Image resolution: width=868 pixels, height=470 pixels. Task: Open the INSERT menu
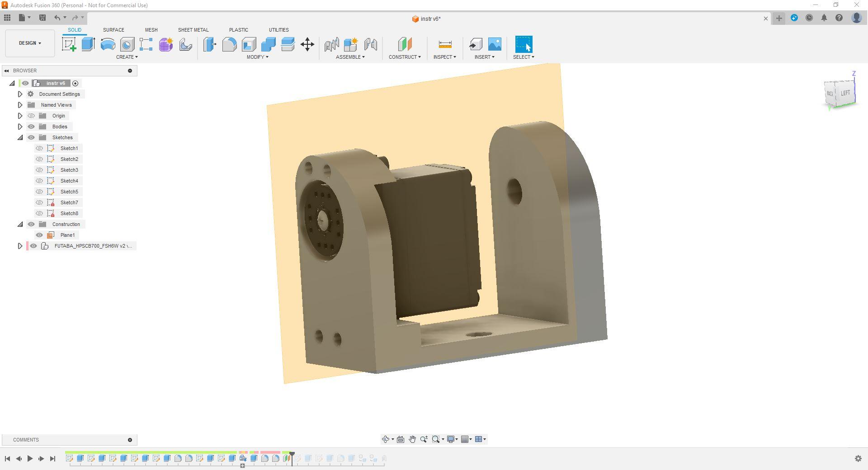tap(485, 57)
